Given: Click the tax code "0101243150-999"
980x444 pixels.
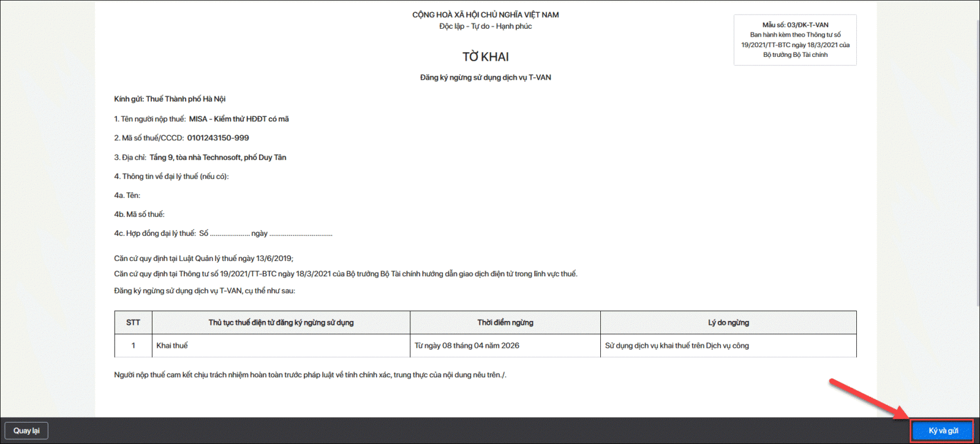Looking at the screenshot, I should (218, 138).
